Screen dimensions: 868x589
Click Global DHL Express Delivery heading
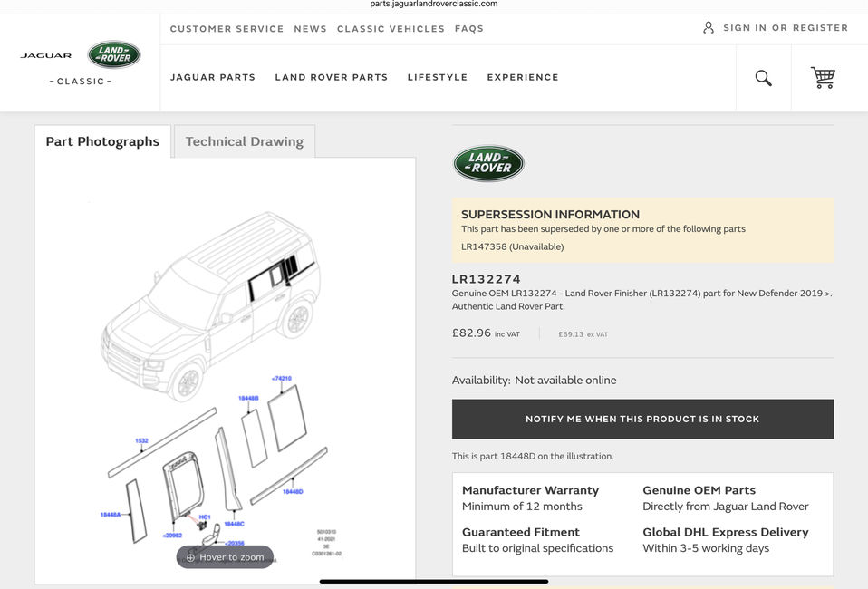click(726, 532)
